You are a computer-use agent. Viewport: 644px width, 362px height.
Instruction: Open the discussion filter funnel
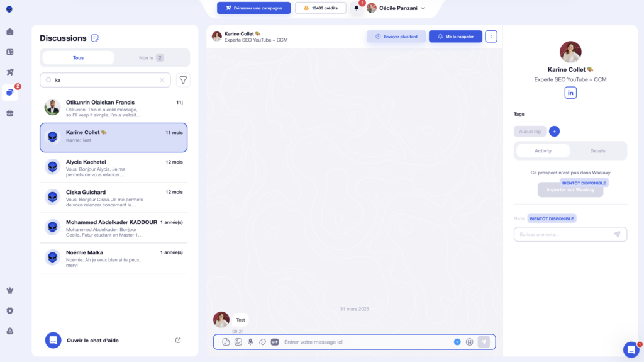[x=183, y=80]
